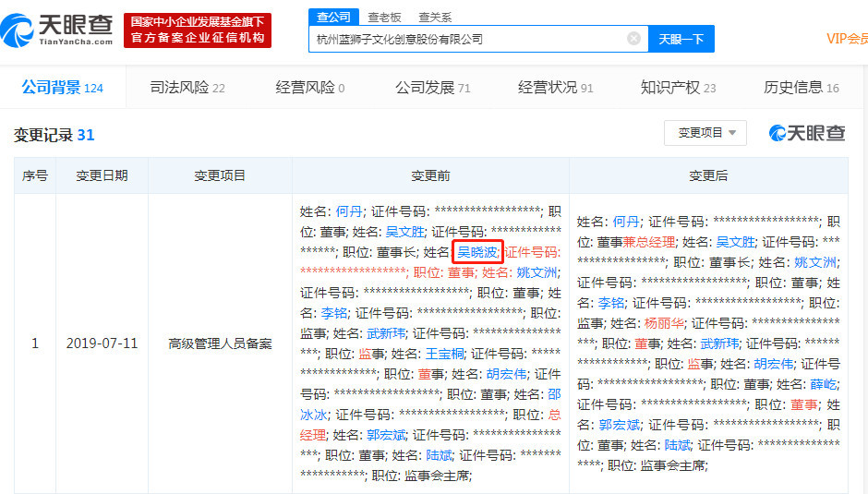
Task: Select the 历史信息 16 tab
Action: pyautogui.click(x=801, y=88)
